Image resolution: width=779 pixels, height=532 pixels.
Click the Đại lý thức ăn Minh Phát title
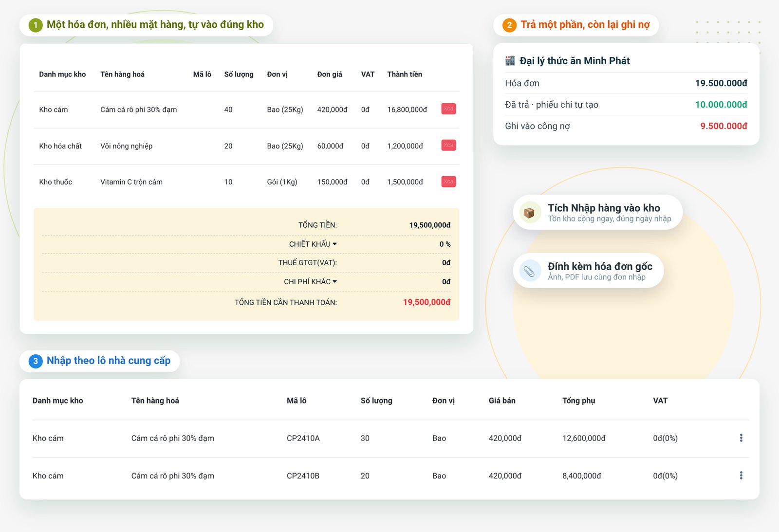(x=575, y=61)
